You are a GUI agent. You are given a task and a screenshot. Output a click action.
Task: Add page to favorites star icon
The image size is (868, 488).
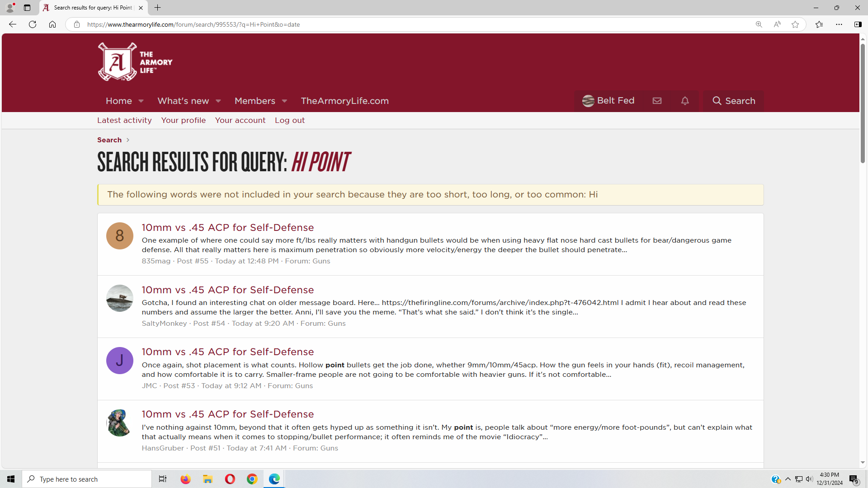point(795,24)
